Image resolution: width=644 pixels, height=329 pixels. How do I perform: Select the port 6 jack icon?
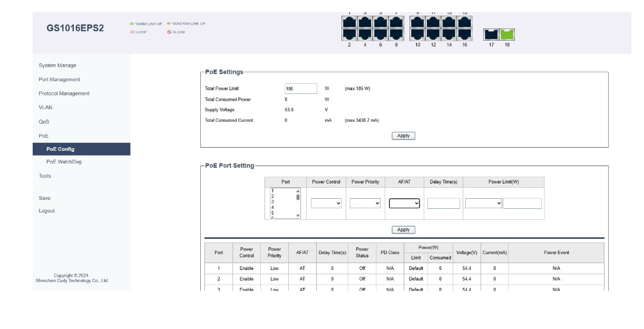(380, 35)
